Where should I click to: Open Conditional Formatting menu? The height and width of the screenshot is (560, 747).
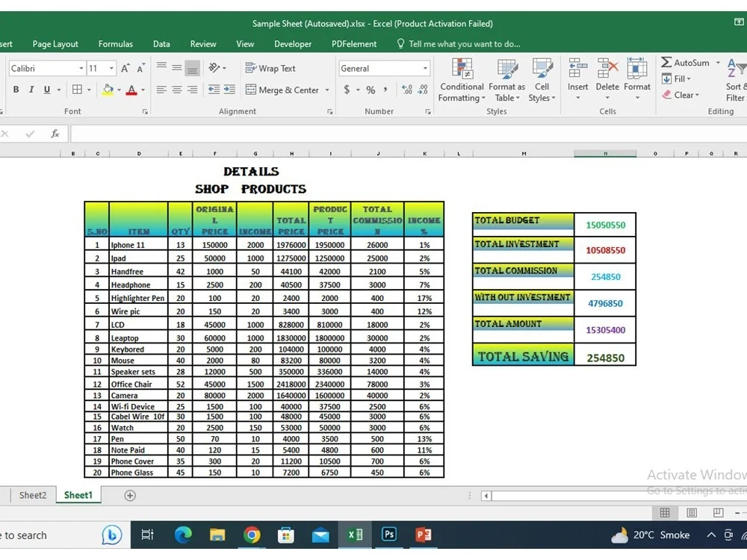pos(461,80)
